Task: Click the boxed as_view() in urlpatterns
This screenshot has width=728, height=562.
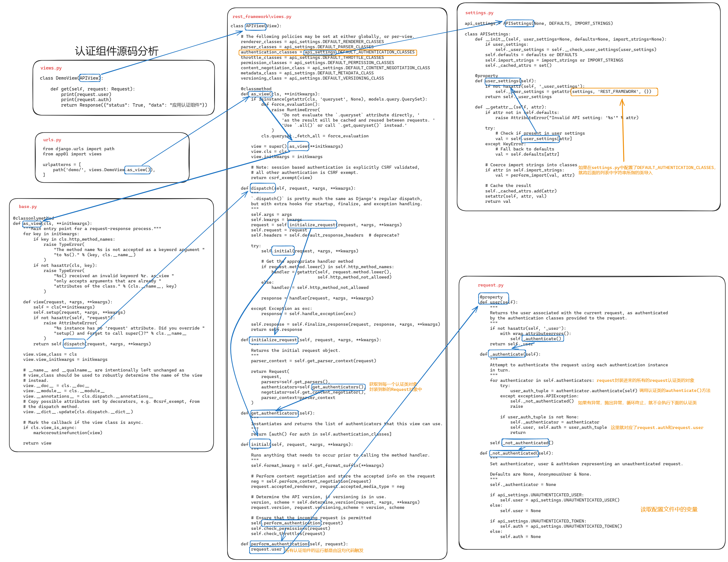Action: point(138,170)
